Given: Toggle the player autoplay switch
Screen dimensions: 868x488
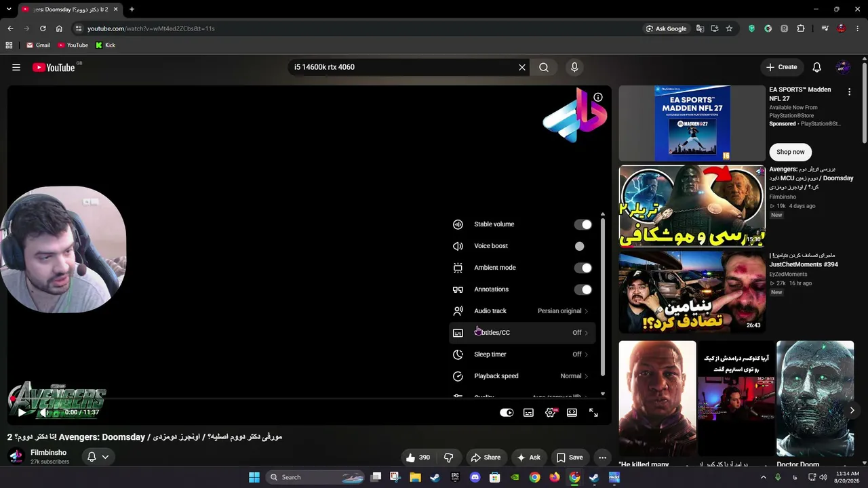Looking at the screenshot, I should coord(507,412).
